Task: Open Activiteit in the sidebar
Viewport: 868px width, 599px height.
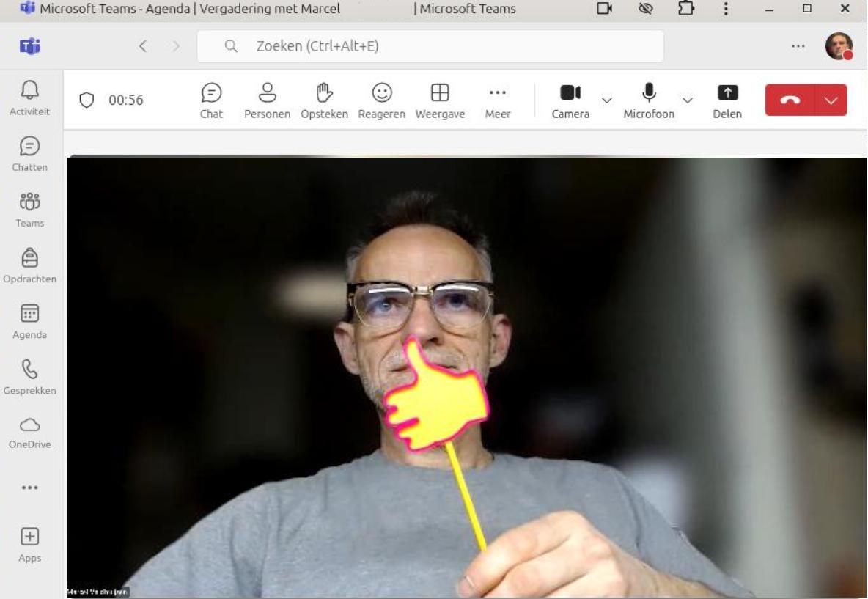Action: [30, 98]
